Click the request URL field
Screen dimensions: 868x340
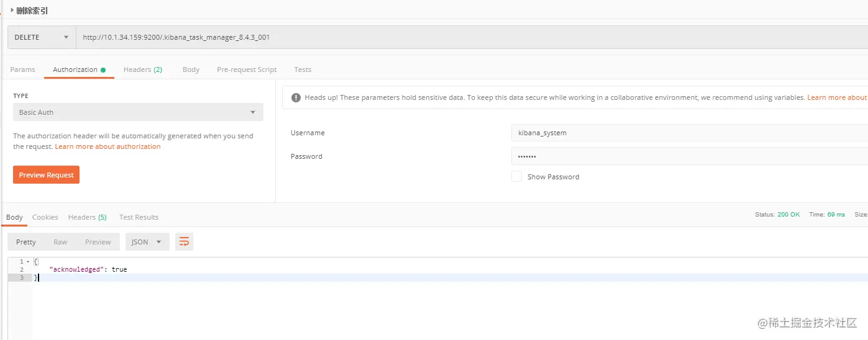tap(472, 37)
